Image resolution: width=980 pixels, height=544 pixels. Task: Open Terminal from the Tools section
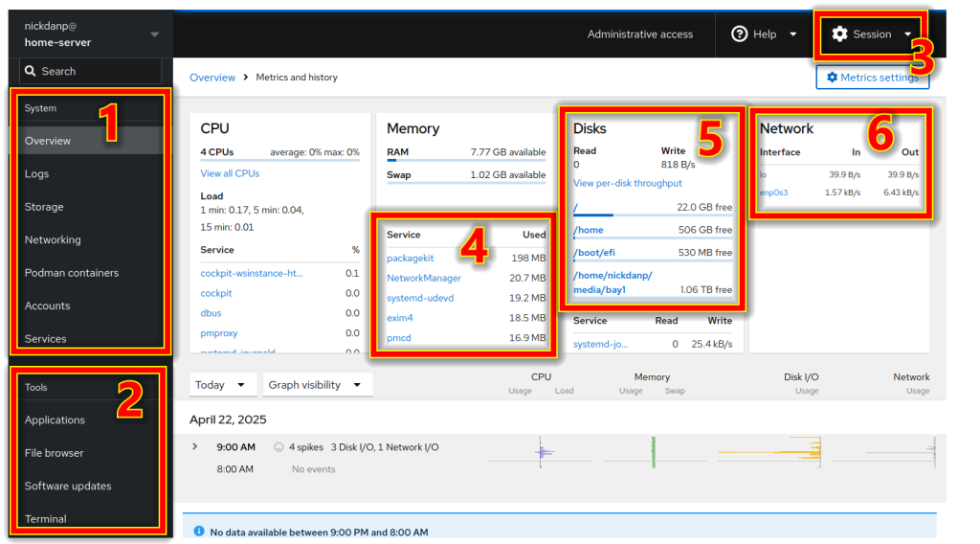point(46,519)
